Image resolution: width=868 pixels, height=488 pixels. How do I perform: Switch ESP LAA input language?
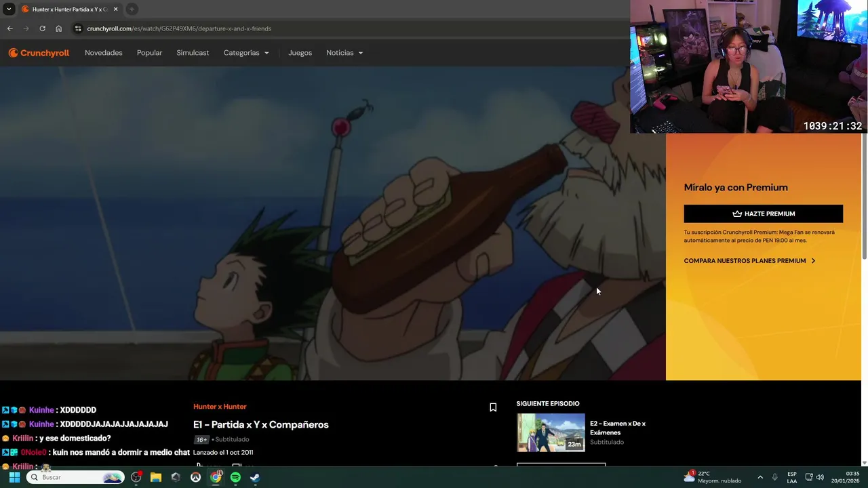tap(792, 477)
